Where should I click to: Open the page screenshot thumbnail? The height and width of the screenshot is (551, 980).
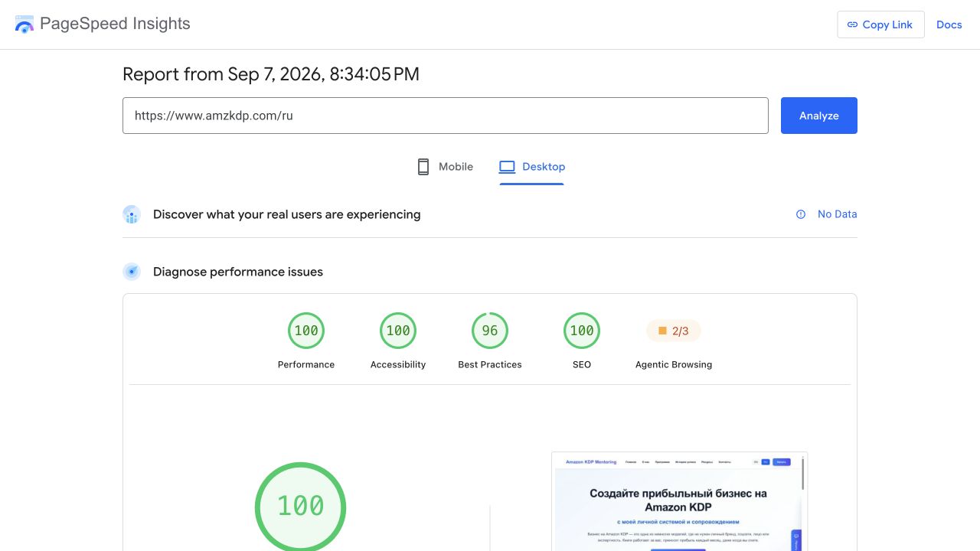point(680,501)
